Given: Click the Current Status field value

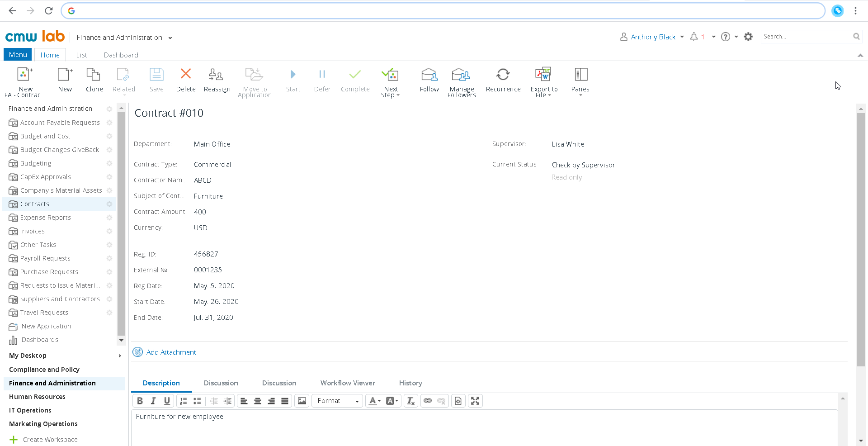Looking at the screenshot, I should pos(583,165).
